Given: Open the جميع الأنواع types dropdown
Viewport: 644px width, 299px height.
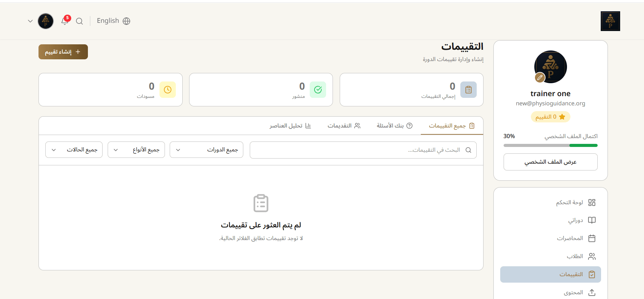Looking at the screenshot, I should point(136,150).
